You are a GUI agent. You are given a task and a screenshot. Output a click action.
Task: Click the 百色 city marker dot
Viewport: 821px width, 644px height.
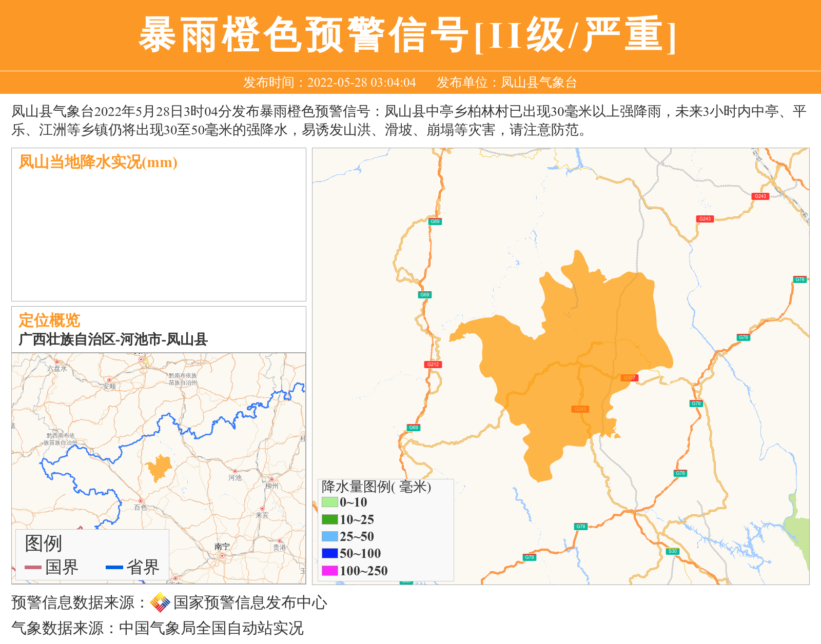click(x=141, y=501)
